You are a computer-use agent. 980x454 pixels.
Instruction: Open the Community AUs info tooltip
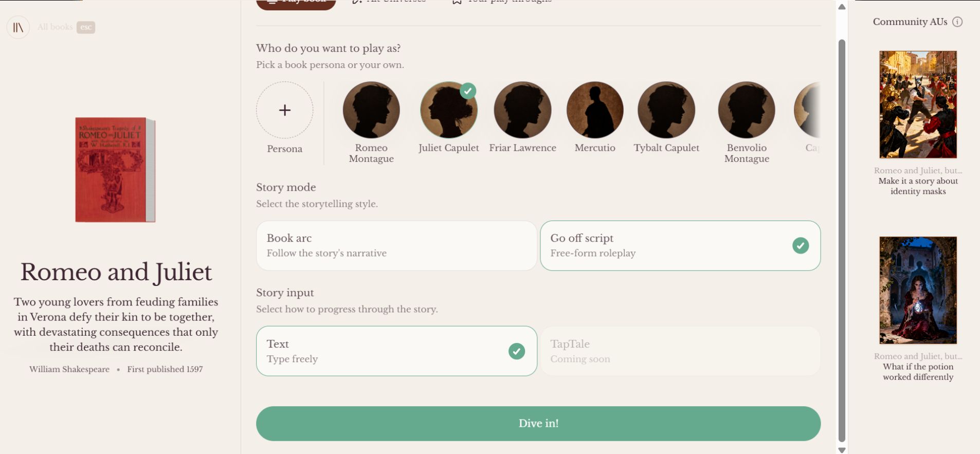[957, 22]
